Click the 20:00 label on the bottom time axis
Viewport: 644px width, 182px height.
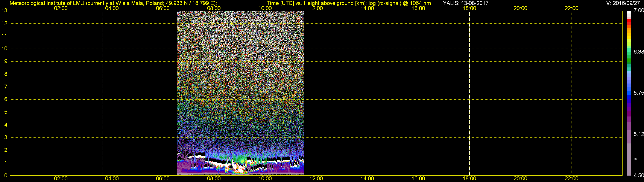coord(521,179)
